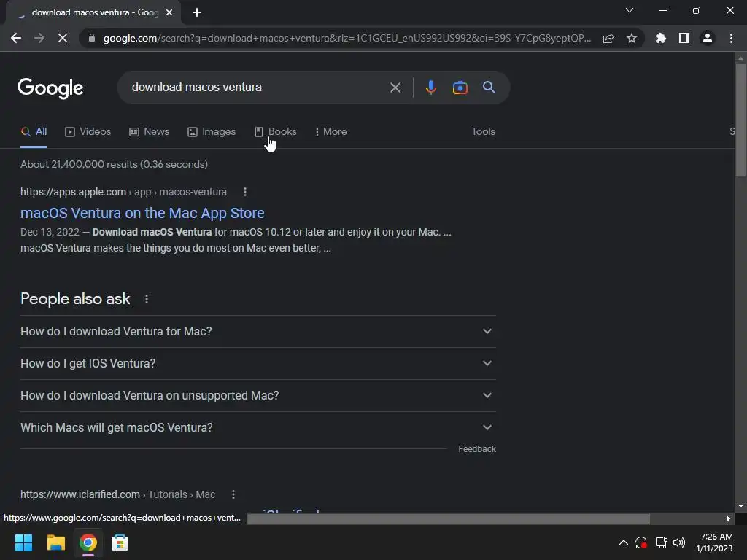Open clock showing 7:26 AM

(715, 542)
